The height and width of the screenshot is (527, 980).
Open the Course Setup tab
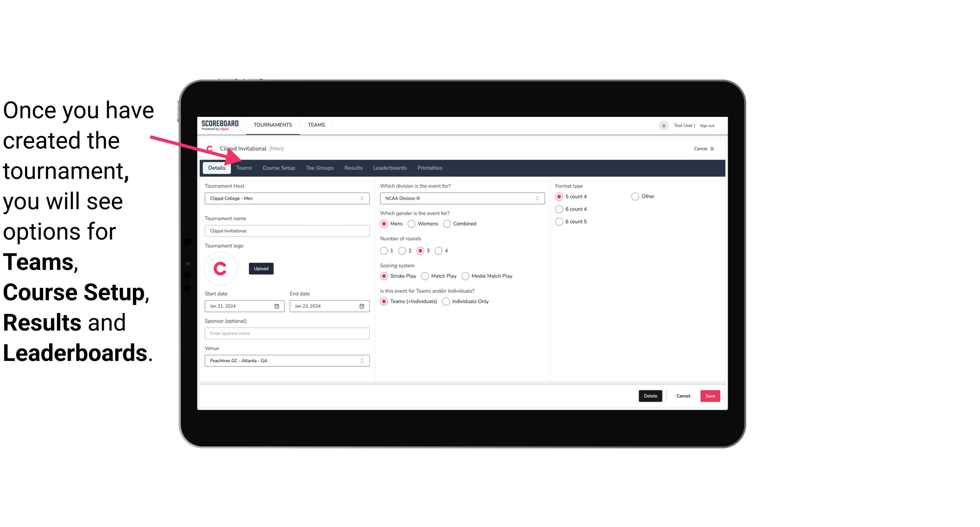pyautogui.click(x=279, y=167)
